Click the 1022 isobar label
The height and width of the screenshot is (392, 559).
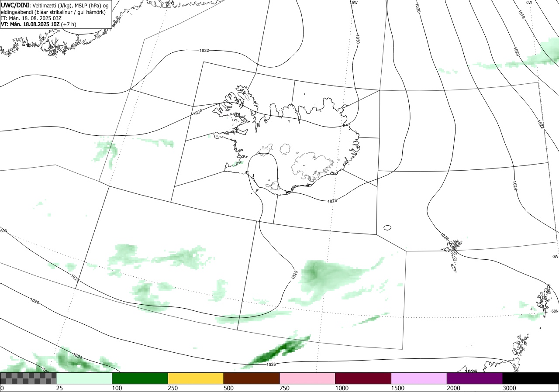540,124
